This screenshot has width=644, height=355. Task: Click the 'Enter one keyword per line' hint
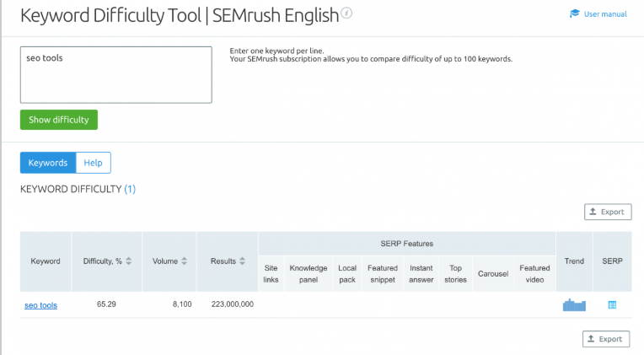(x=276, y=51)
